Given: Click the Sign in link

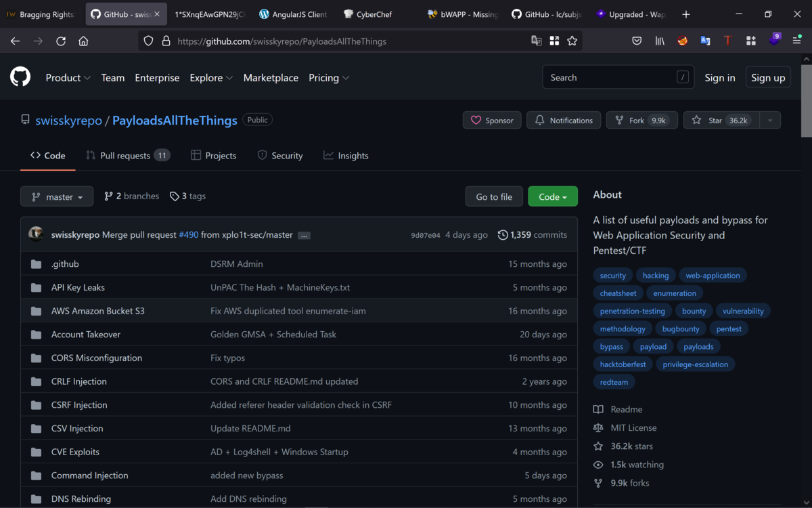Looking at the screenshot, I should tap(720, 78).
